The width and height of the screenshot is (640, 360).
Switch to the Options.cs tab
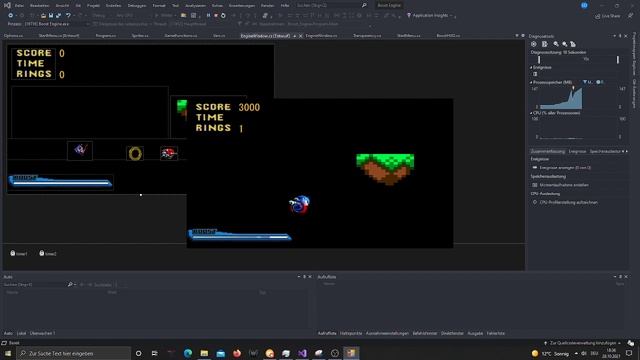tap(13, 36)
